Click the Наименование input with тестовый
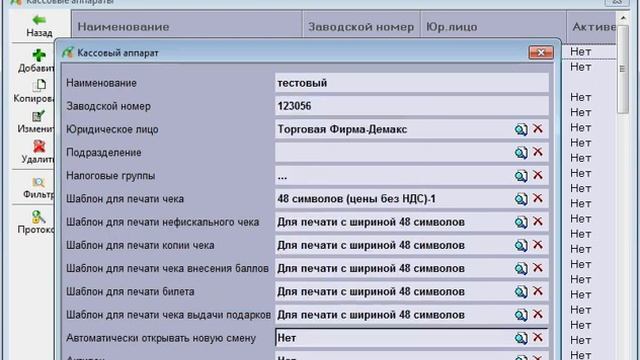Image resolution: width=640 pixels, height=360 pixels. 411,83
